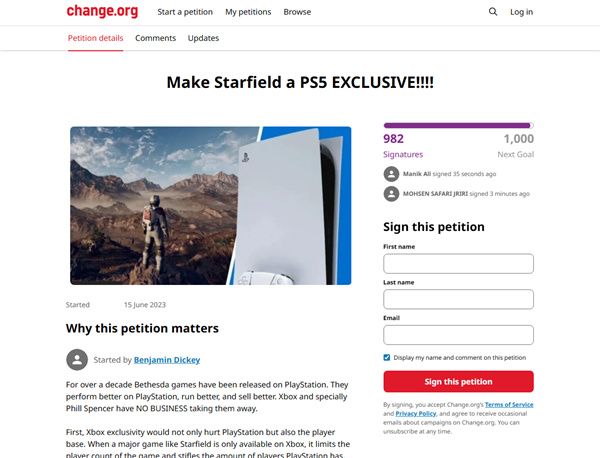Click MOHSEN SAFARI JRIRI's avatar icon
The width and height of the screenshot is (600, 458).
point(391,194)
